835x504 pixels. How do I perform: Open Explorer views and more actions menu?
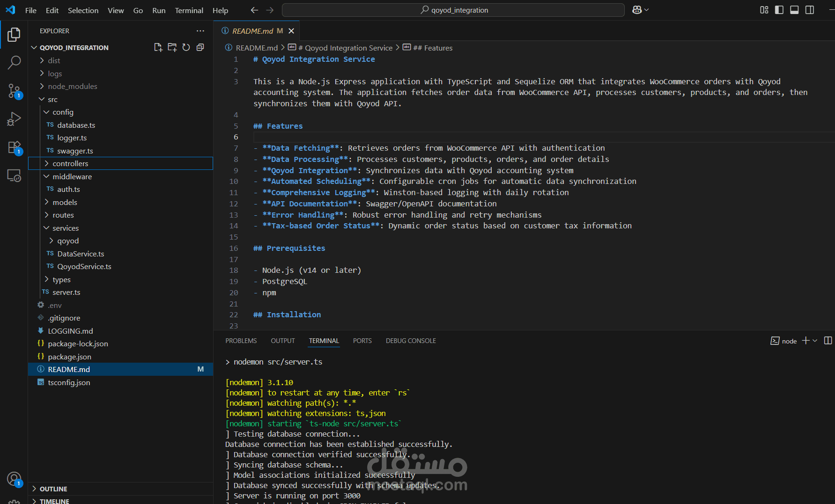tap(200, 31)
